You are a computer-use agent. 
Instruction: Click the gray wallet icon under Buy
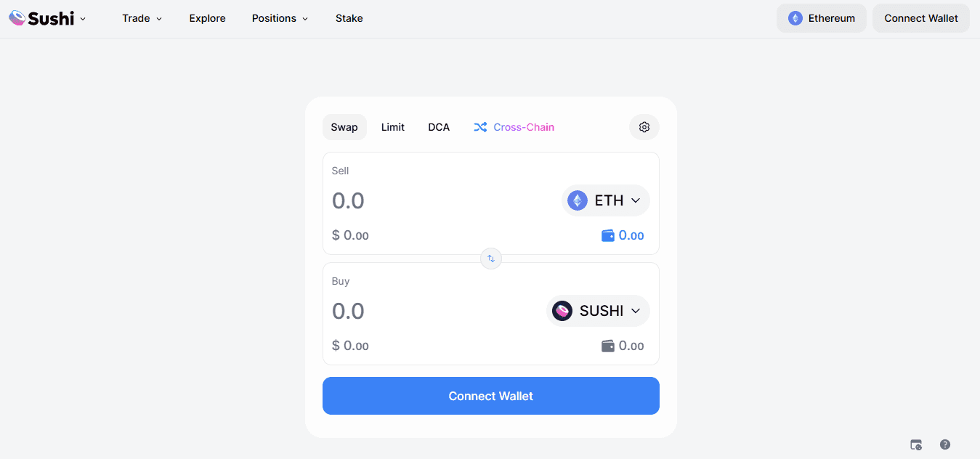608,346
